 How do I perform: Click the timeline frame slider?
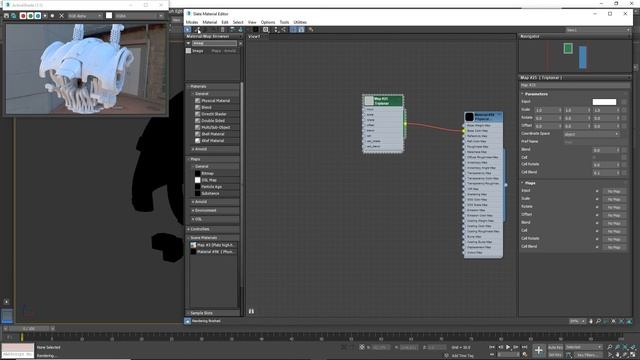point(30,329)
